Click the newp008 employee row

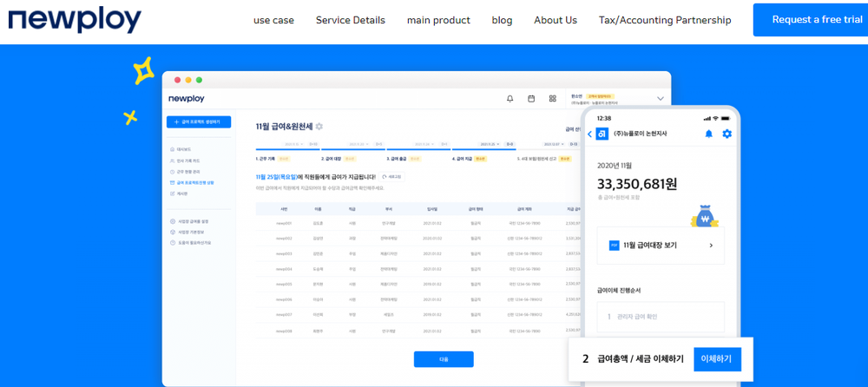(x=418, y=331)
